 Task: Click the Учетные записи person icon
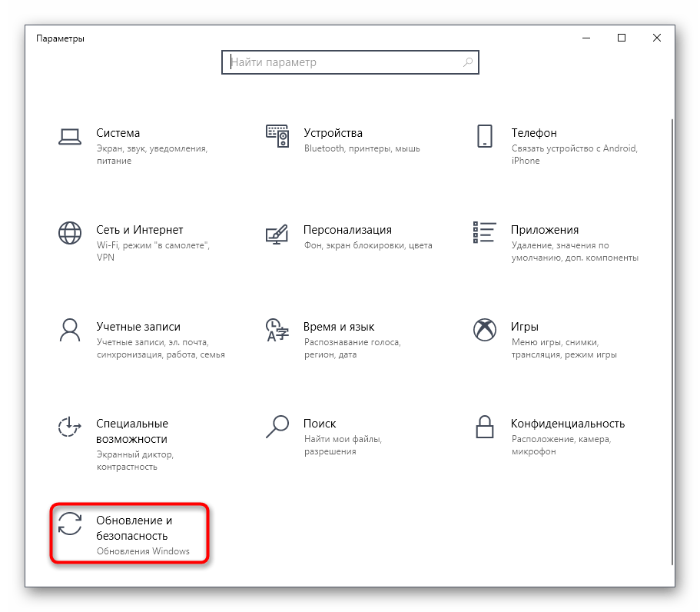point(70,330)
